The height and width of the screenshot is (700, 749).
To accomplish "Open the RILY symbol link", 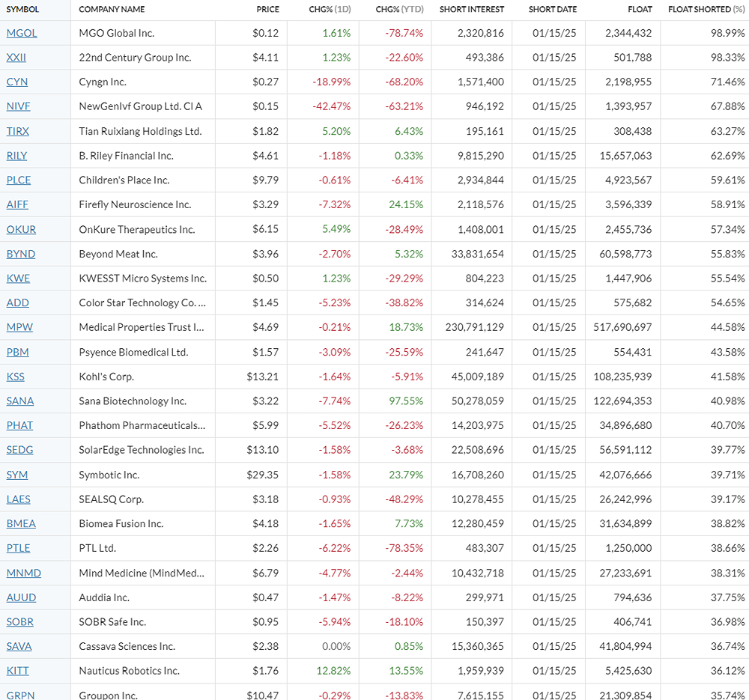I will pyautogui.click(x=16, y=156).
